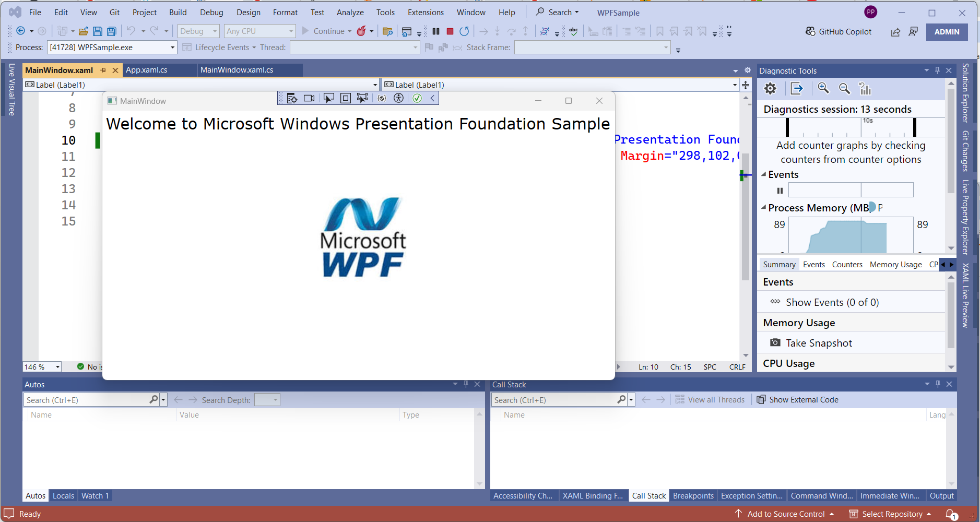Viewport: 980px width, 522px height.
Task: Open the Debug menu
Action: 211,13
